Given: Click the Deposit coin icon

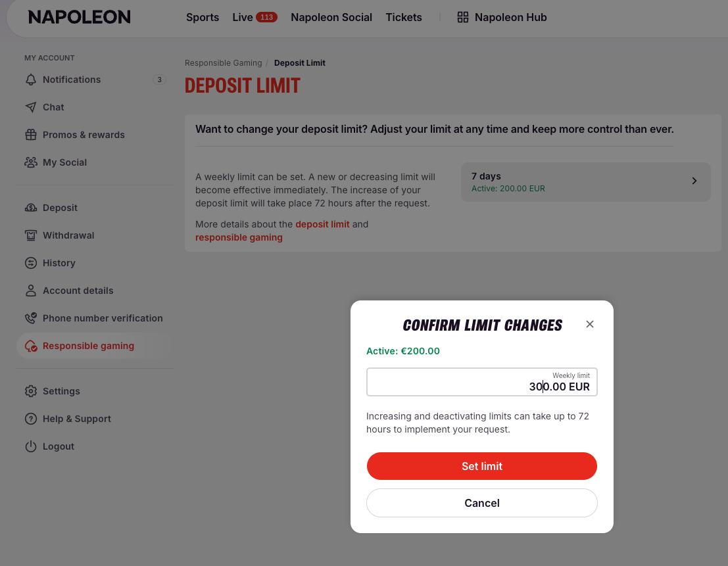Looking at the screenshot, I should (31, 208).
